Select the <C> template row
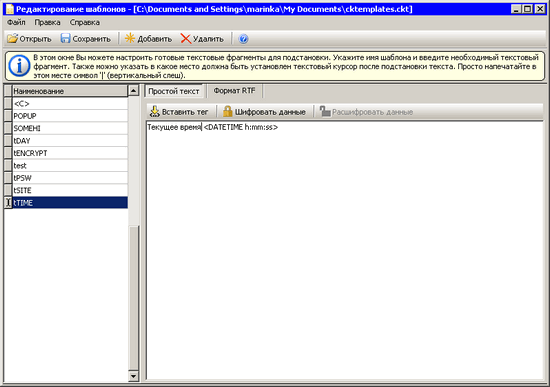Image resolution: width=550 pixels, height=387 pixels. 70,104
